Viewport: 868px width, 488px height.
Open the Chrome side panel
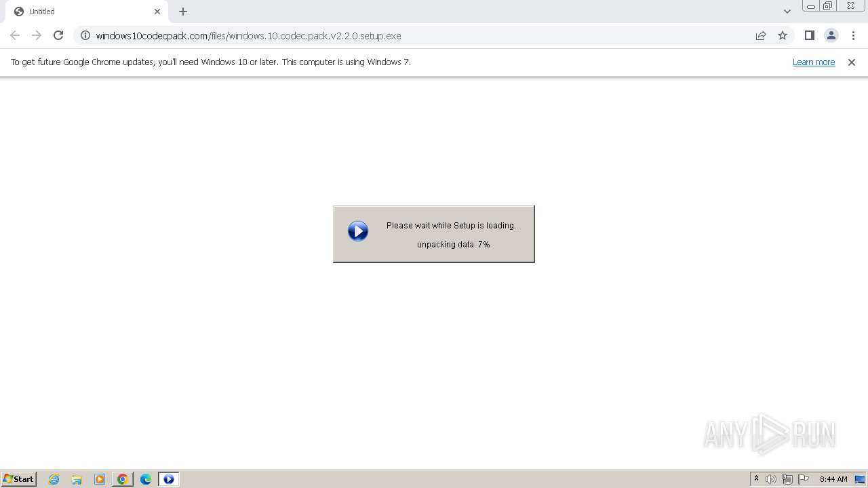809,35
